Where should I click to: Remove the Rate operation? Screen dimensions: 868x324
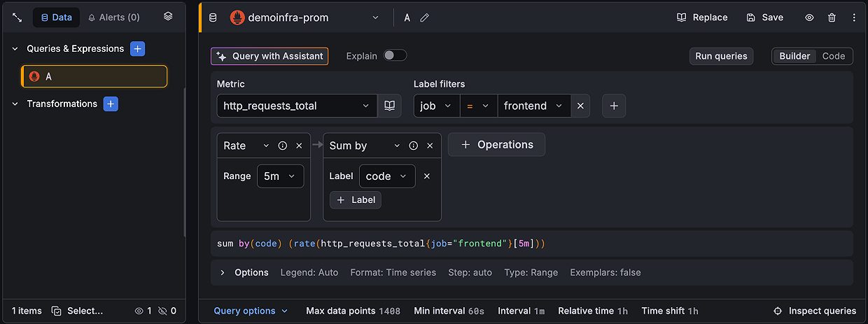click(x=299, y=146)
